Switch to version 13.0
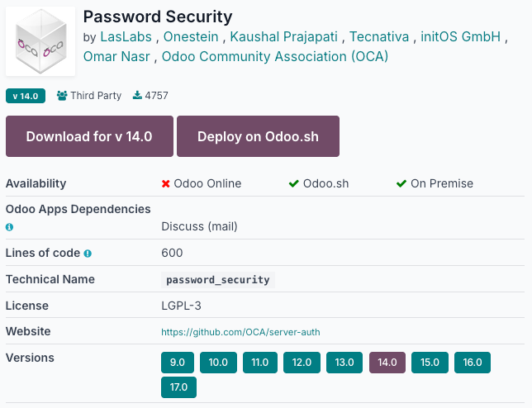The image size is (532, 408). 344,362
